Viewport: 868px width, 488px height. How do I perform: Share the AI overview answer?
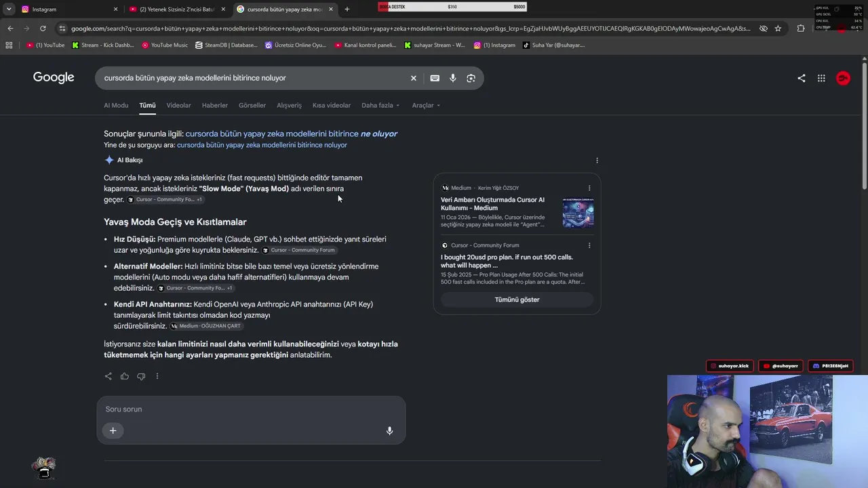point(108,376)
